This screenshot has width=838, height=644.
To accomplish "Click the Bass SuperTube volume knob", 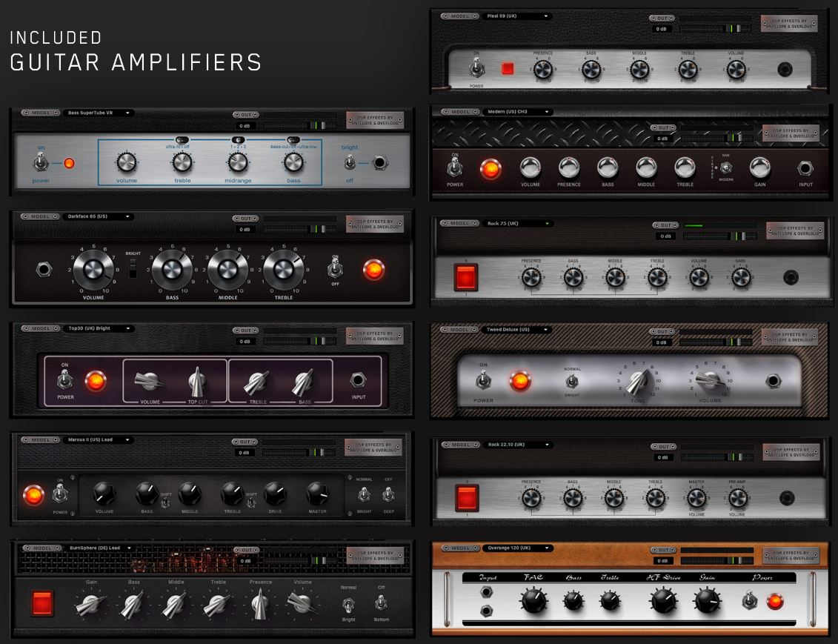I will [x=127, y=162].
